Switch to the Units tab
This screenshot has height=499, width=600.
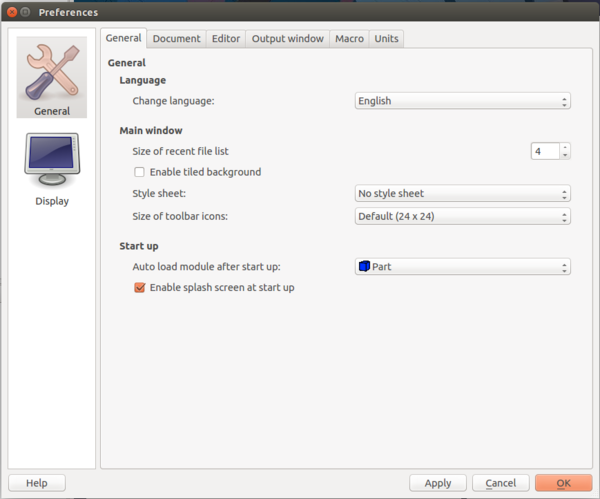pyautogui.click(x=386, y=39)
